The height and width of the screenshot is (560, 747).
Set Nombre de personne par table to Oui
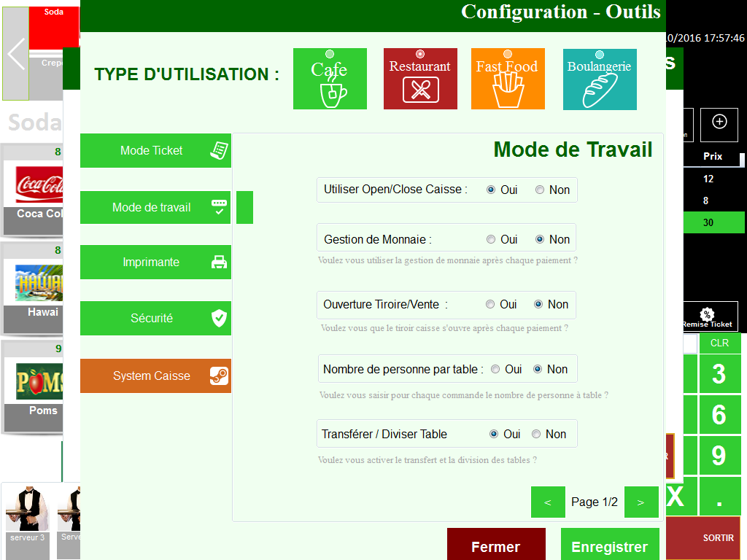tap(495, 369)
